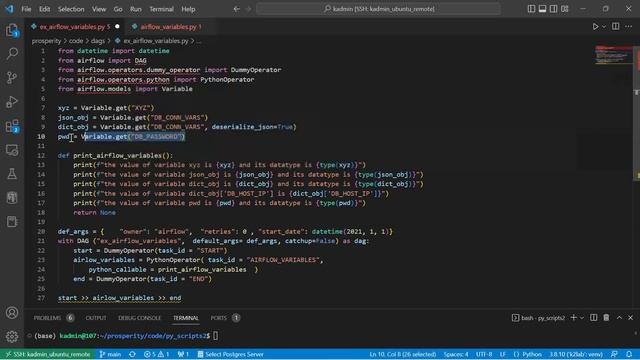Open the OUTPUT panel tab
This screenshot has width=640, height=360.
tap(96, 318)
